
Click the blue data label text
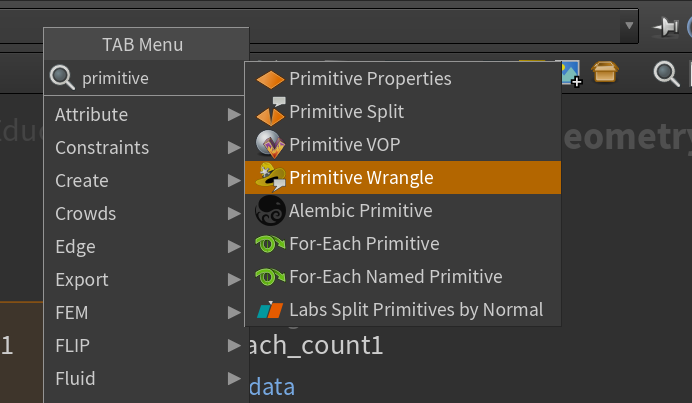pos(272,387)
